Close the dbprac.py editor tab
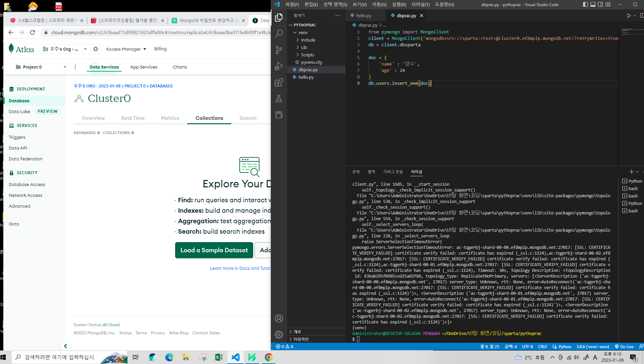Image resolution: width=644 pixels, height=364 pixels. [422, 16]
